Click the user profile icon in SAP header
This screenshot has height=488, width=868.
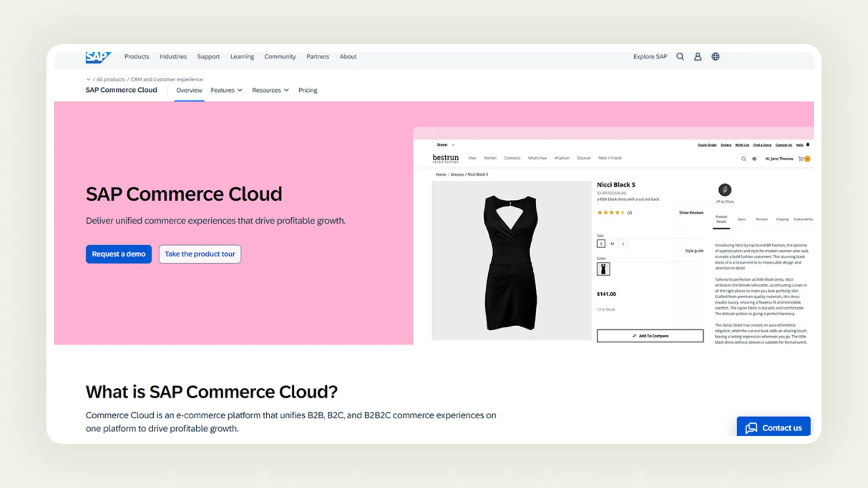pyautogui.click(x=698, y=56)
